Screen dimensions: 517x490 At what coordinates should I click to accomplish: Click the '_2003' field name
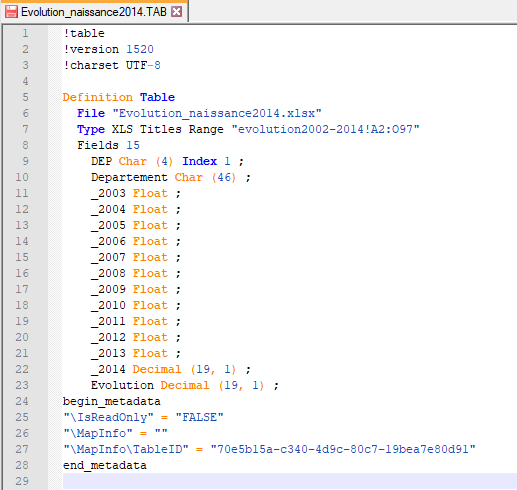point(108,194)
